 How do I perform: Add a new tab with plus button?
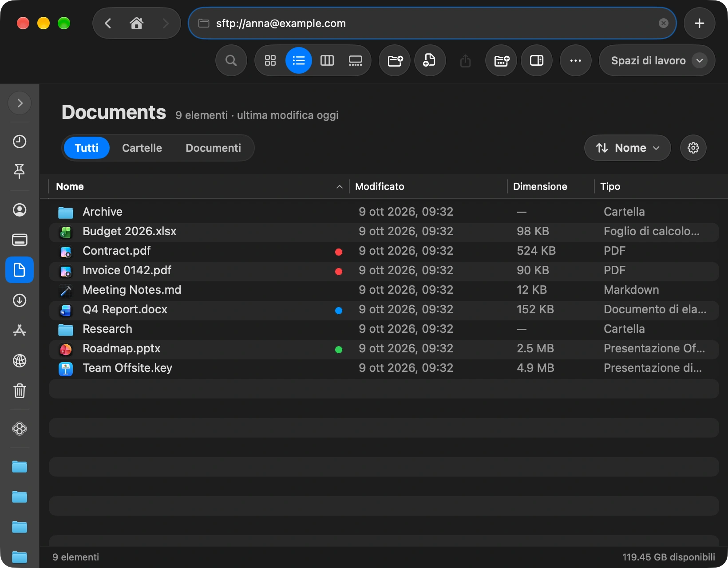(700, 23)
